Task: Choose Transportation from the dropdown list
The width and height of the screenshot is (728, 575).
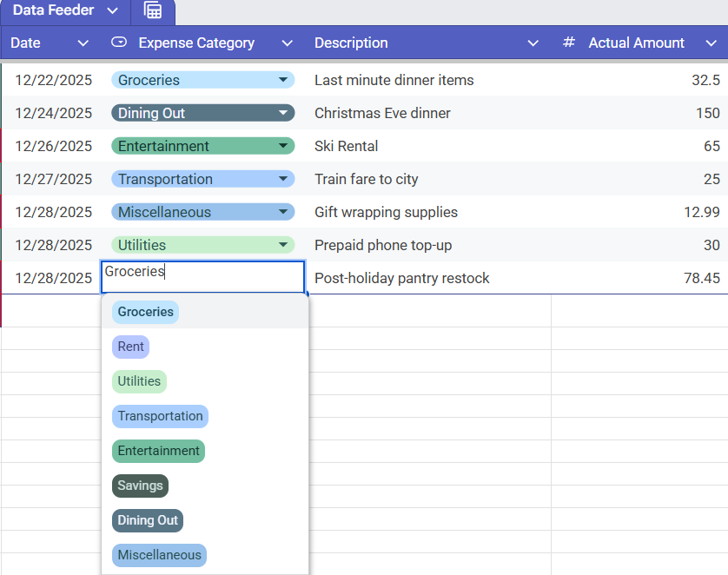Action: click(160, 416)
